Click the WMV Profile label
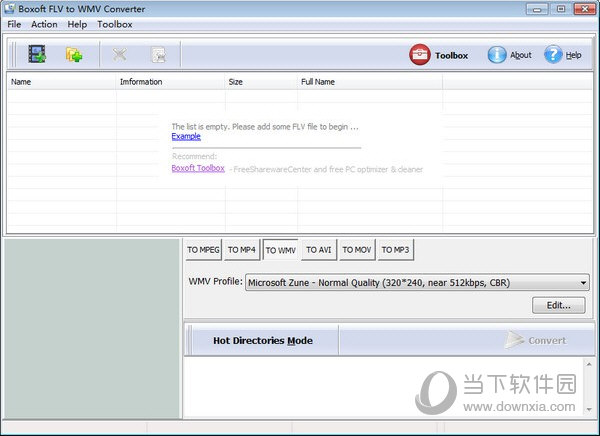The image size is (600, 436). 215,281
